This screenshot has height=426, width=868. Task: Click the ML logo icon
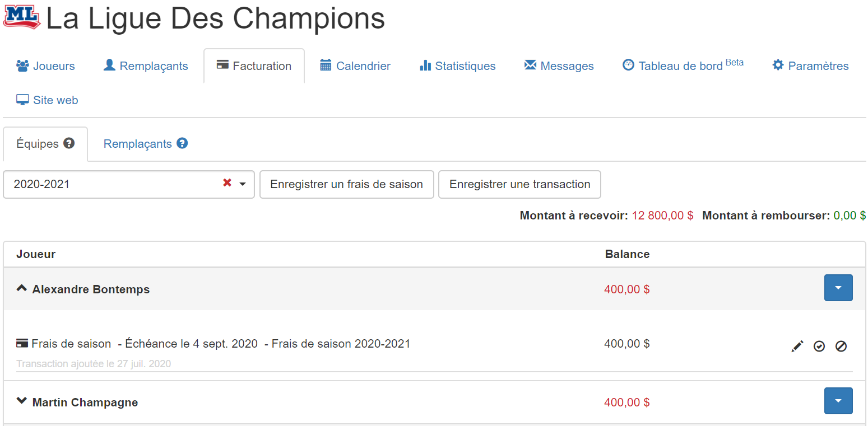point(22,18)
